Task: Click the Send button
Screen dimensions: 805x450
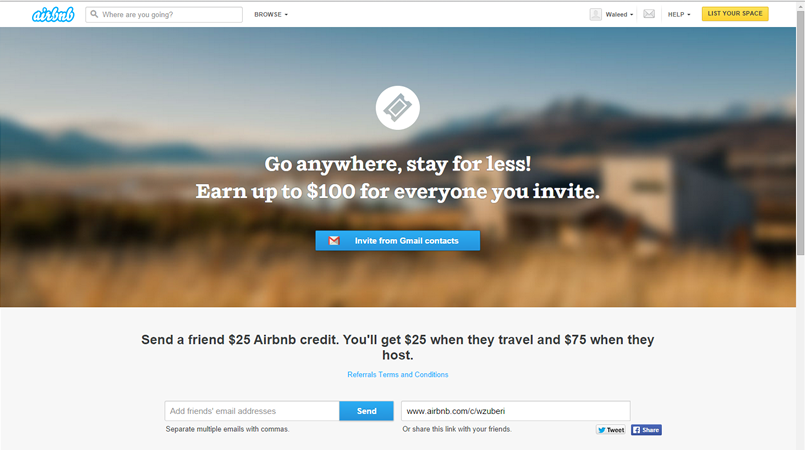Action: [x=366, y=411]
